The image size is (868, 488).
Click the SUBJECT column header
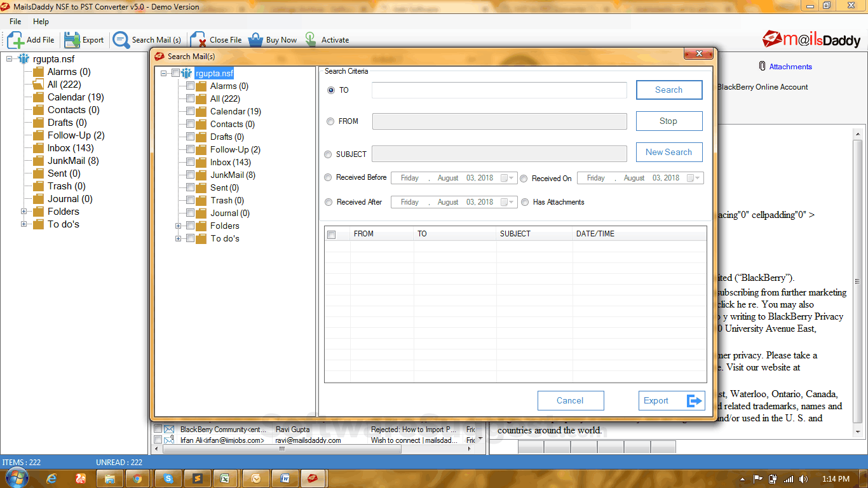click(534, 234)
